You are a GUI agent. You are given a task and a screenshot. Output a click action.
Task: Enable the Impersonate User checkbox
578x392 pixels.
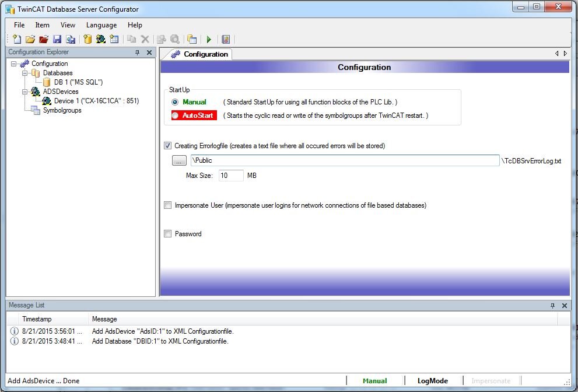click(x=168, y=205)
